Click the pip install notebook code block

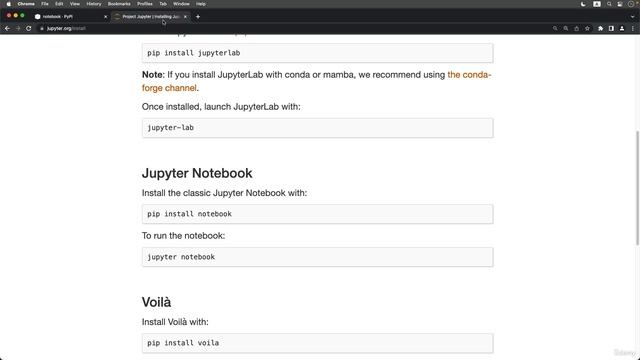click(x=318, y=214)
